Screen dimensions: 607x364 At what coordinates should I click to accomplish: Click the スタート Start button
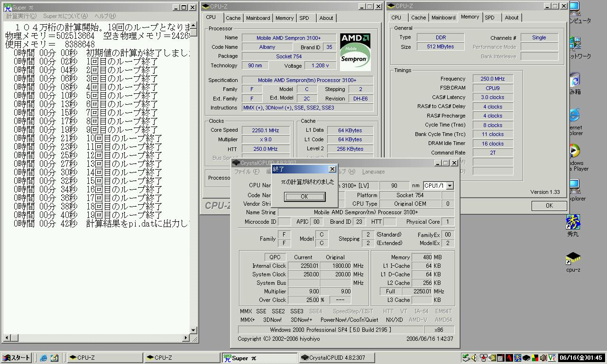pos(16,358)
